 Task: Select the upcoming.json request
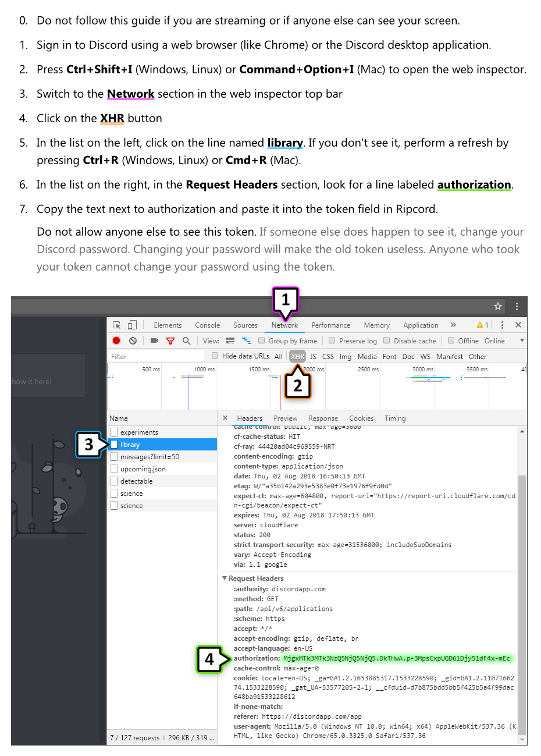point(162,469)
